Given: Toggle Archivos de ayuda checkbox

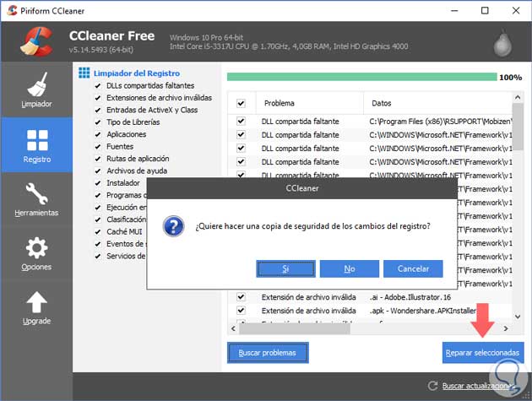Looking at the screenshot, I should pos(98,171).
